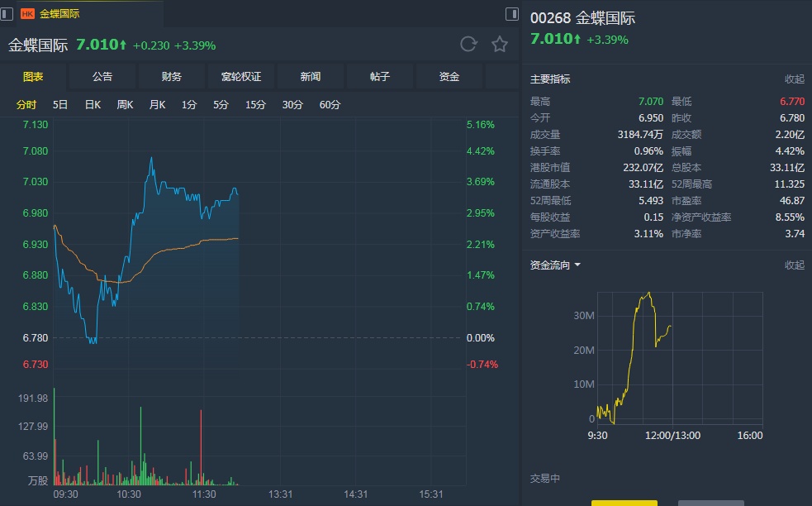Click the 净资产收益率 value 8.55%
Screen dimensions: 812x506
790,217
